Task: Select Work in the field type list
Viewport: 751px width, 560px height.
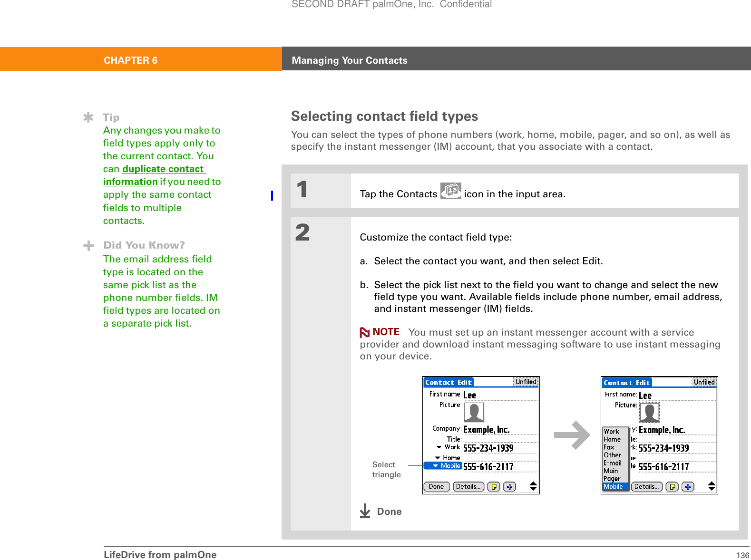Action: (x=615, y=432)
